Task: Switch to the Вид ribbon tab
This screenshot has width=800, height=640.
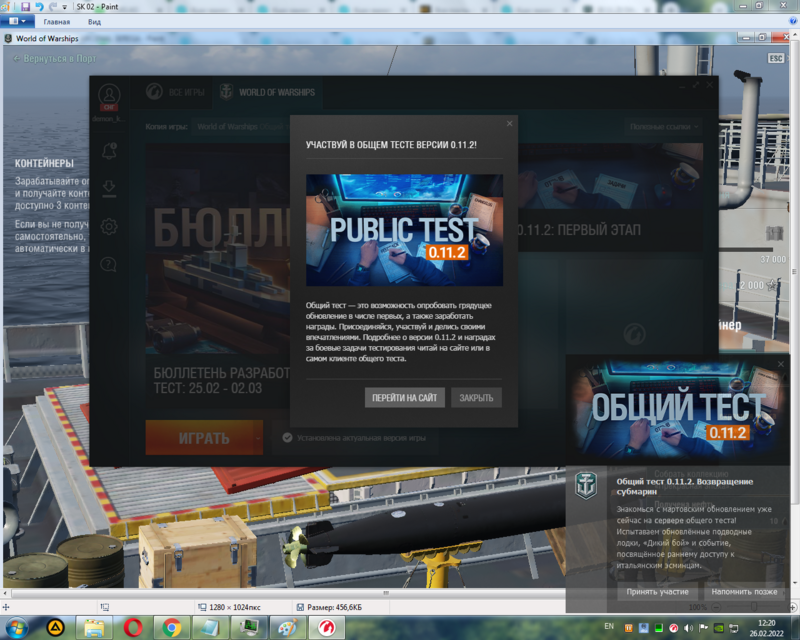Action: (94, 22)
